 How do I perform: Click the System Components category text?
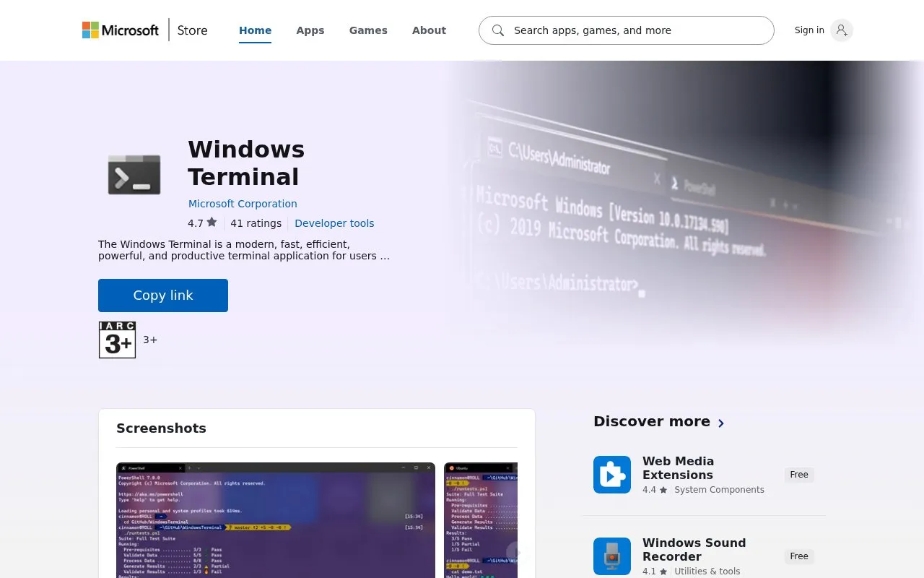pos(719,490)
